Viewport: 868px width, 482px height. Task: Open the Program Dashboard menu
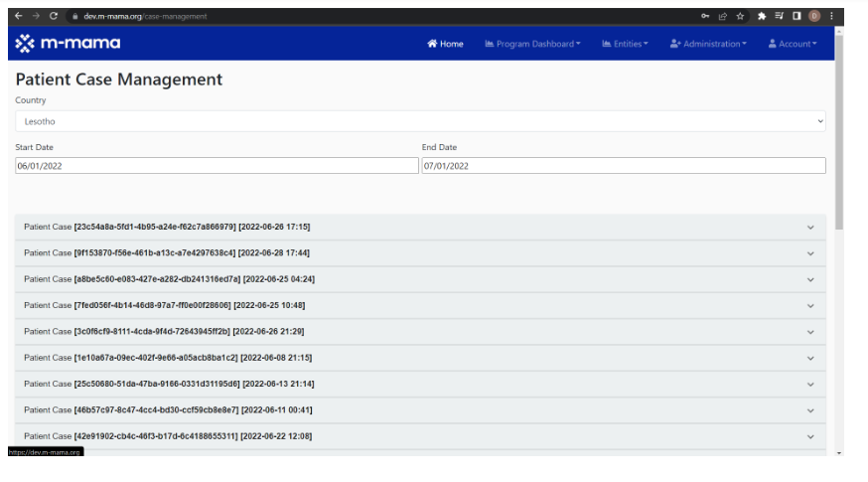click(x=532, y=44)
